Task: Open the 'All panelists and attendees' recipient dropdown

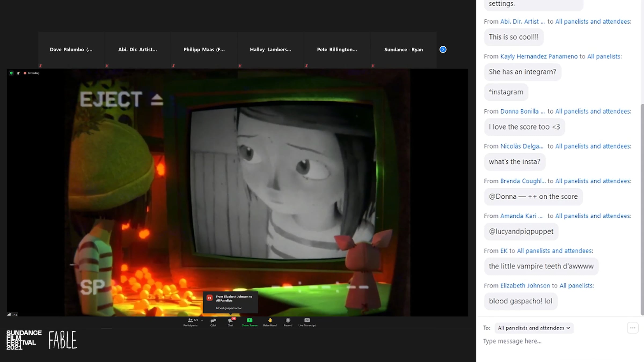Action: tap(534, 328)
